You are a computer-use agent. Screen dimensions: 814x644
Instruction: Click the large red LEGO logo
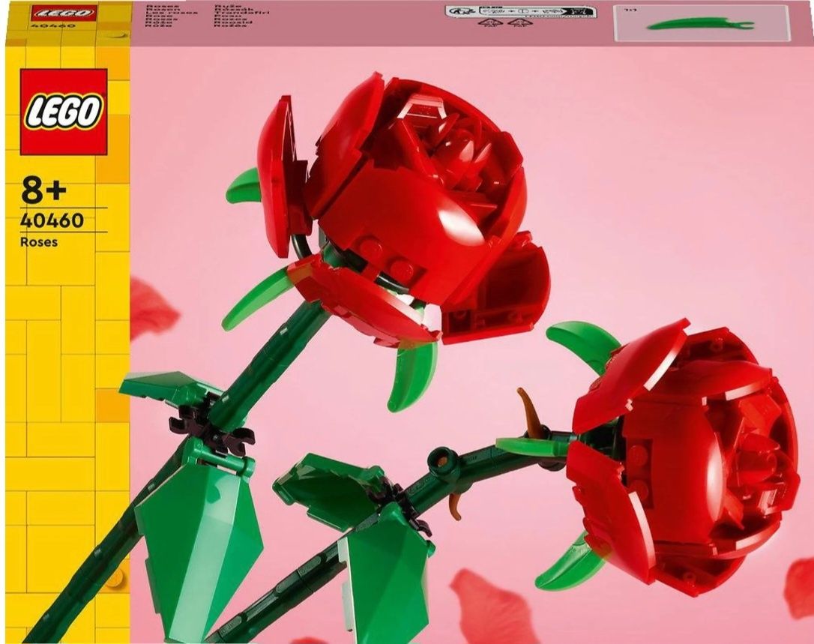click(x=63, y=112)
